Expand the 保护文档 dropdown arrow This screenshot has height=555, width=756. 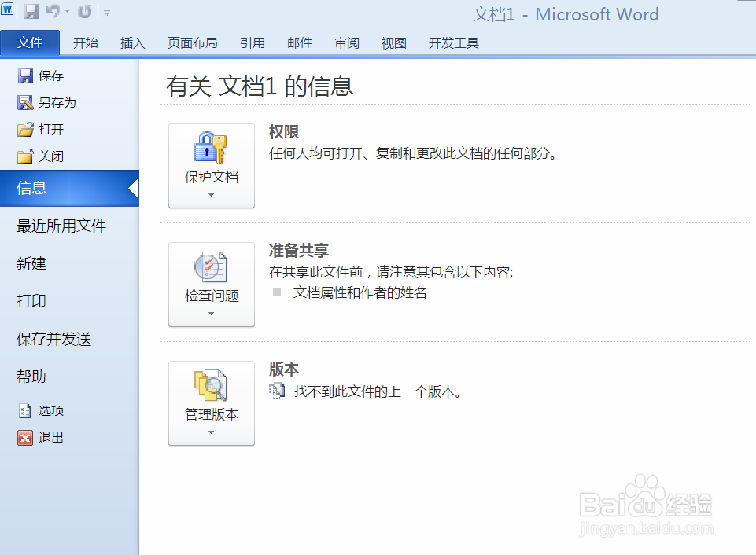click(211, 195)
